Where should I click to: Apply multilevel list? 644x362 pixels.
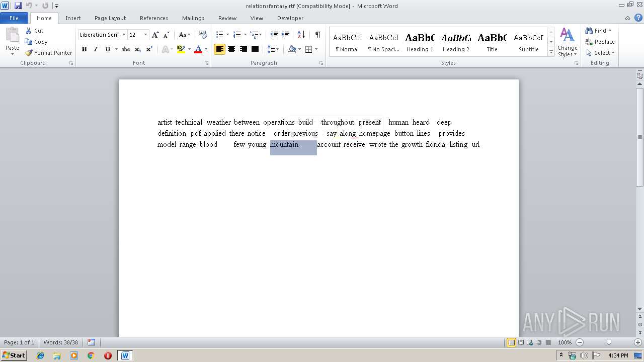tap(255, 35)
